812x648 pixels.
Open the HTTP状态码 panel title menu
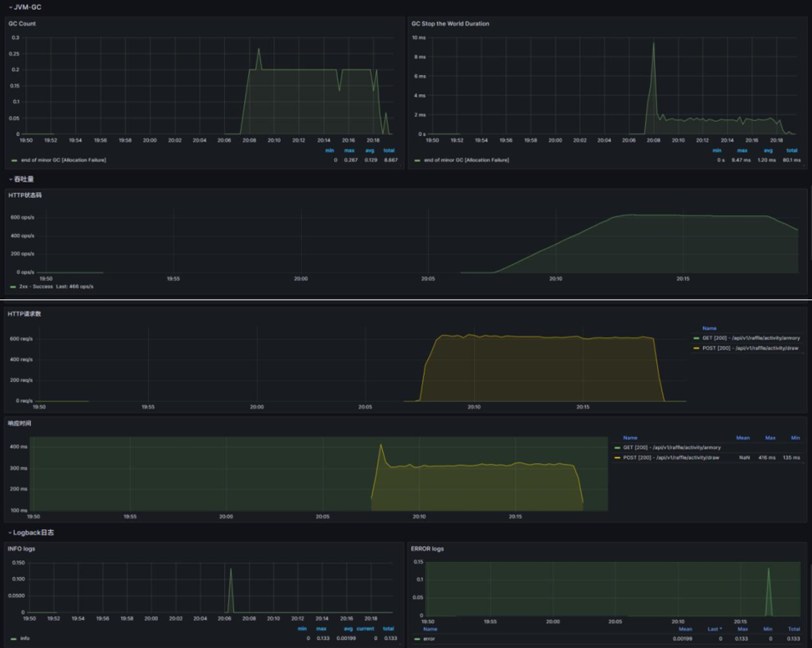25,195
